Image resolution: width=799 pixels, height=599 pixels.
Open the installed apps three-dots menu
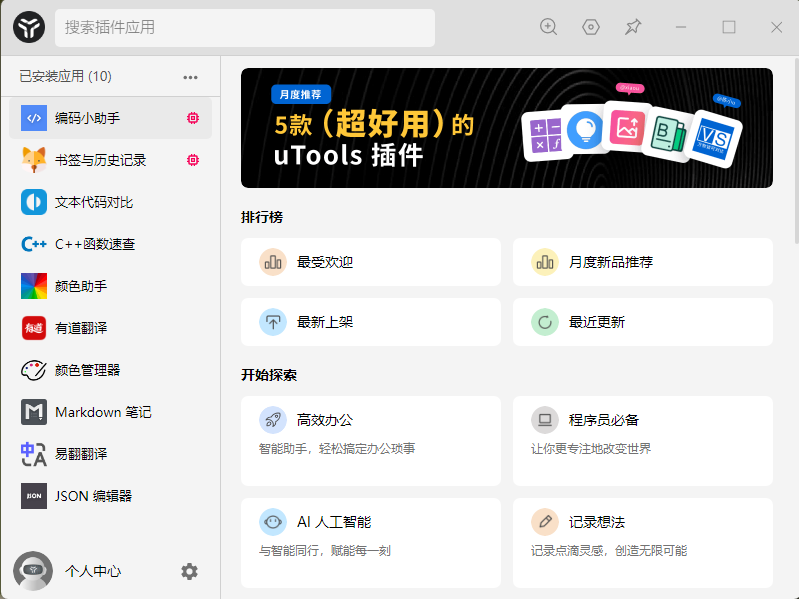(190, 77)
